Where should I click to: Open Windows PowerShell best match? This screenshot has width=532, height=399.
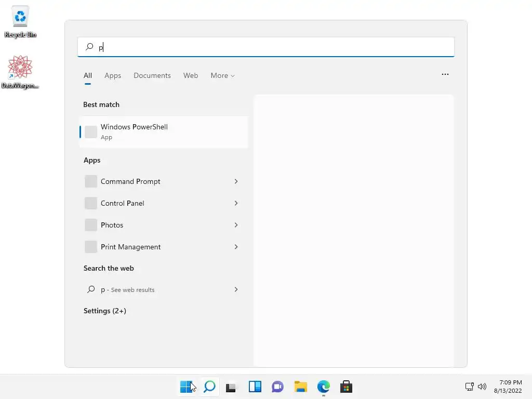tap(164, 132)
